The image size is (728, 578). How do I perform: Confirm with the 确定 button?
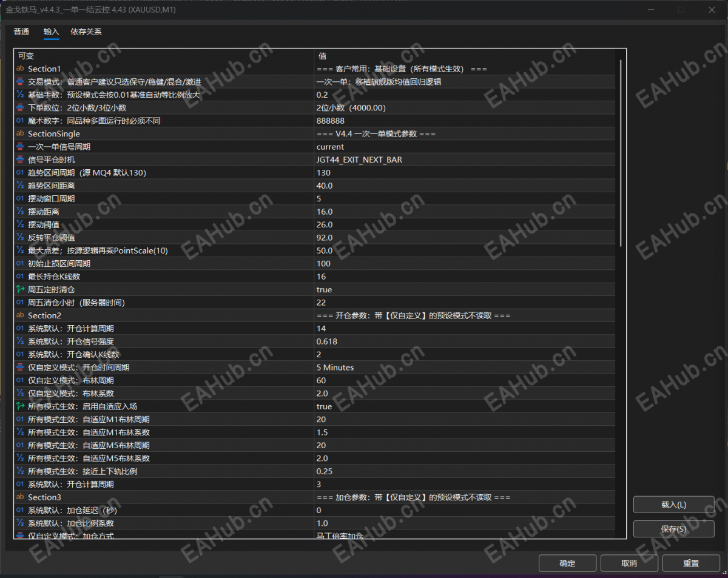click(567, 563)
